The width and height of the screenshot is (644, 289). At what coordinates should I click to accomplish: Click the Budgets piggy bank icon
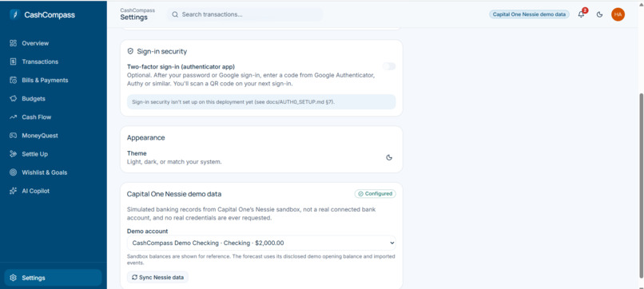(13, 98)
